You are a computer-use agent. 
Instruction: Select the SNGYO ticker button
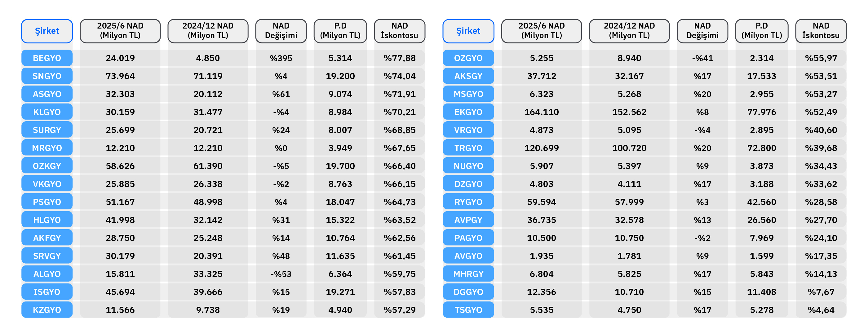[x=47, y=76]
